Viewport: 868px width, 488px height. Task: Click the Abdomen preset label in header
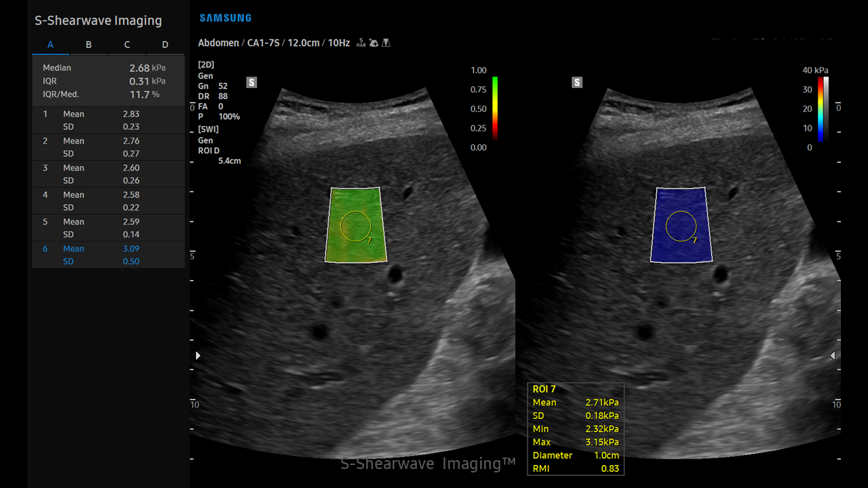click(218, 42)
